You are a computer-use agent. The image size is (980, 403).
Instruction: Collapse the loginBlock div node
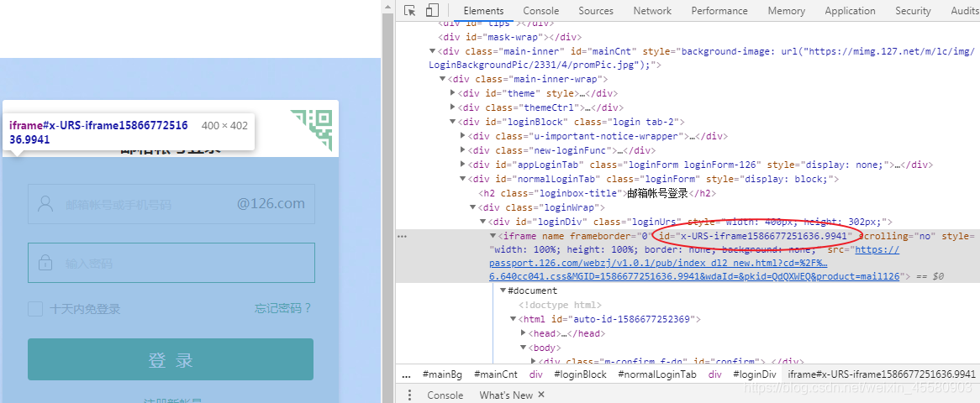point(453,122)
